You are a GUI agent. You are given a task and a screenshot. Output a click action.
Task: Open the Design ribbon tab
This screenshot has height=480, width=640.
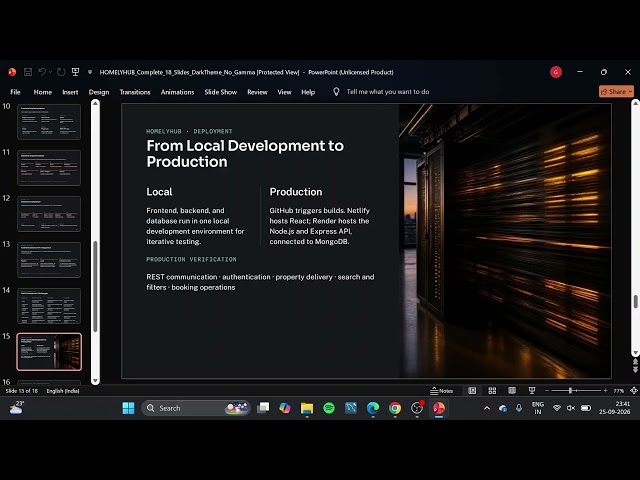(x=99, y=92)
